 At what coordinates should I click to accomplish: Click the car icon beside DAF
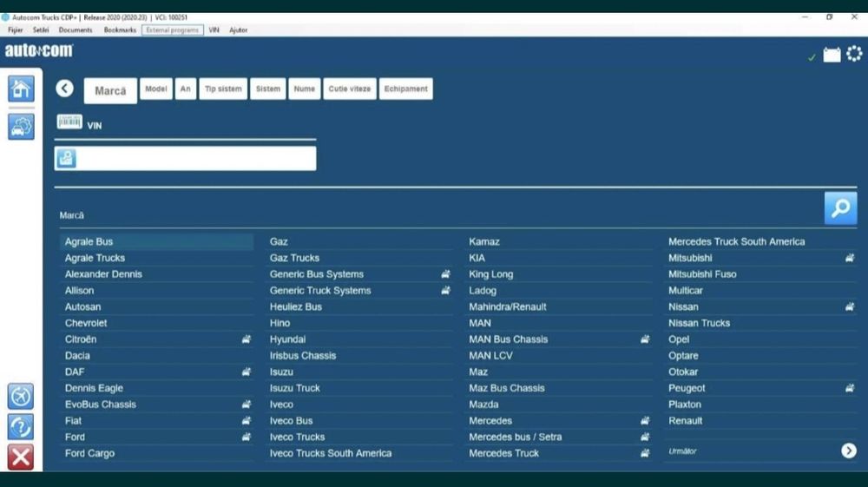(x=247, y=372)
